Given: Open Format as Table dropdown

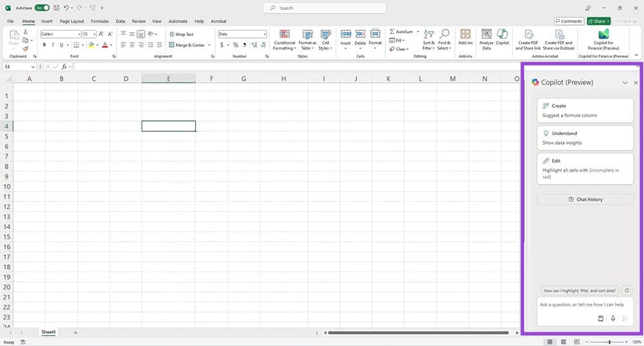Looking at the screenshot, I should 307,39.
